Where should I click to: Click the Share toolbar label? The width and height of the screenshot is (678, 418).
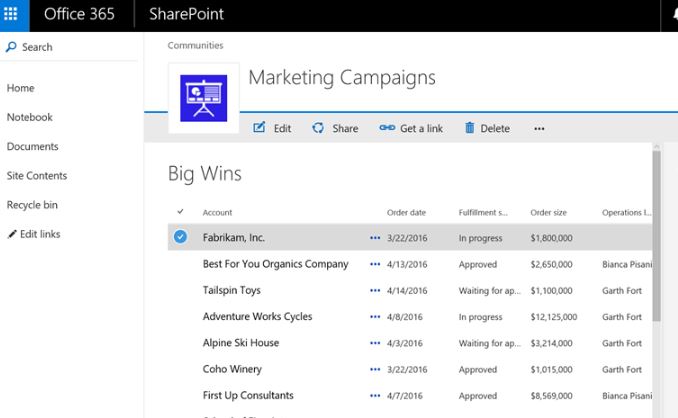tap(345, 128)
